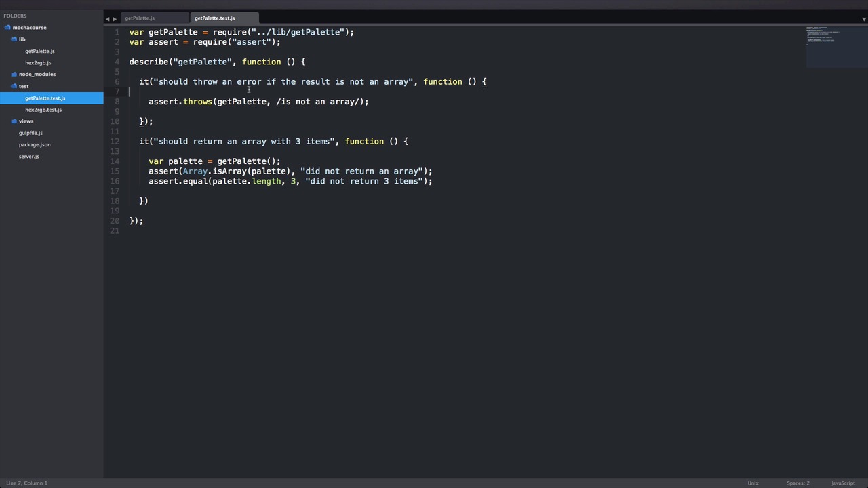Click the mochacourse folder icon
Image resolution: width=868 pixels, height=488 pixels.
7,28
